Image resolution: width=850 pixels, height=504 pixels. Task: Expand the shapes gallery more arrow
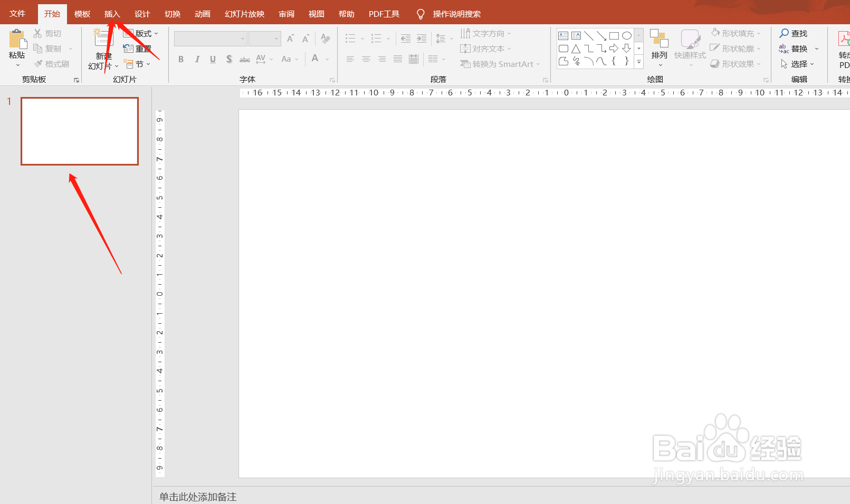tap(639, 62)
